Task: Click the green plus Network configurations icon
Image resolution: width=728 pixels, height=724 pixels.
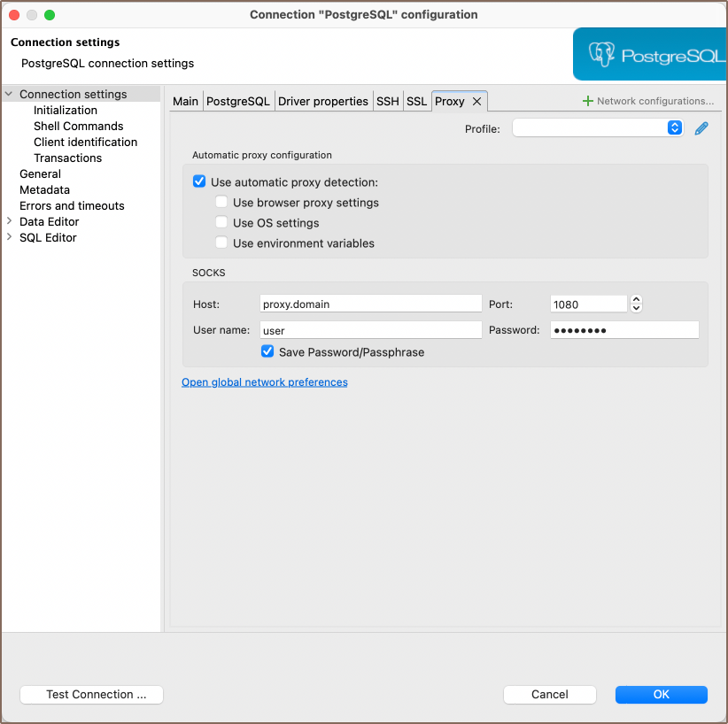Action: 587,101
